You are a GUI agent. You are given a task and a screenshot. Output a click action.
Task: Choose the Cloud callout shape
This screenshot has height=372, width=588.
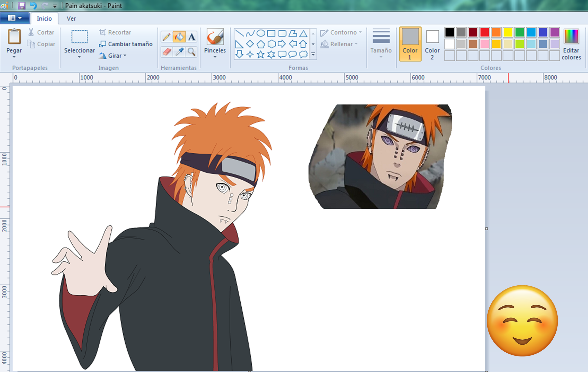point(303,54)
